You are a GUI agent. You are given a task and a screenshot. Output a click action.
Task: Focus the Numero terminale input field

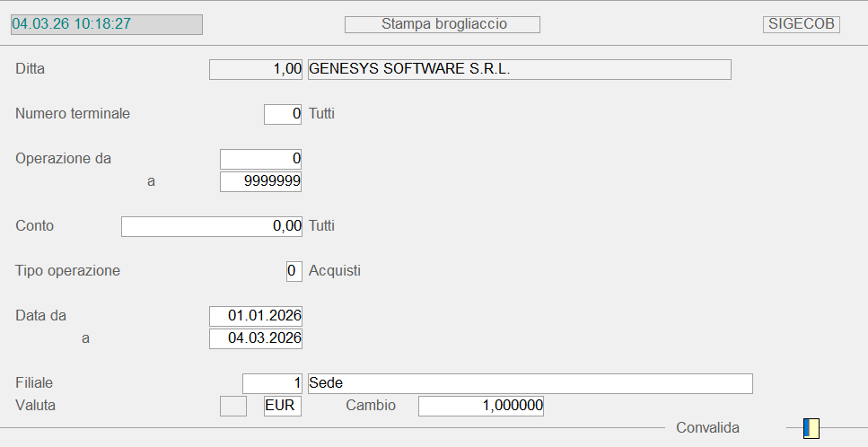pyautogui.click(x=283, y=114)
